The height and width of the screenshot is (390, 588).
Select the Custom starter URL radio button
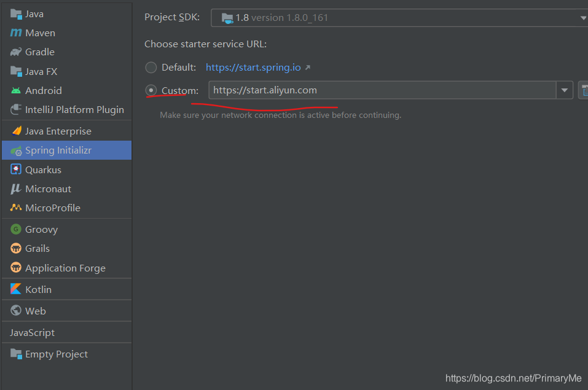[x=151, y=90]
